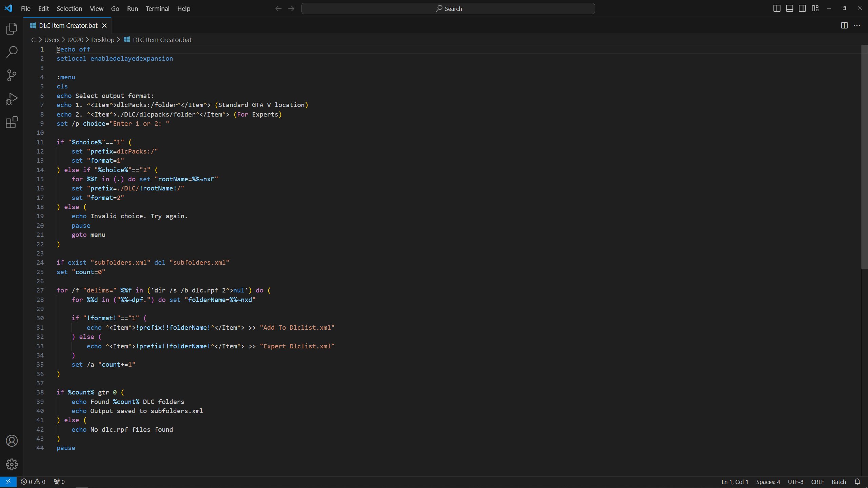Viewport: 868px width, 488px height.
Task: Expand the J2020 breadcrumb
Action: point(75,40)
